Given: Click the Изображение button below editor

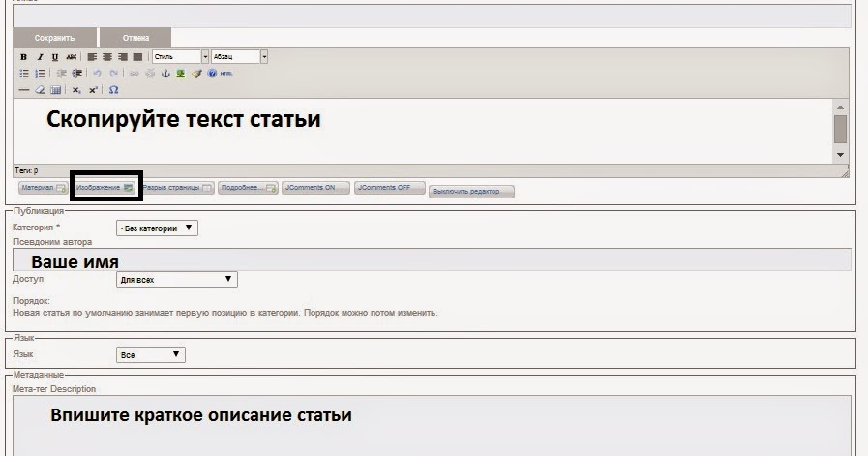Looking at the screenshot, I should [x=105, y=188].
